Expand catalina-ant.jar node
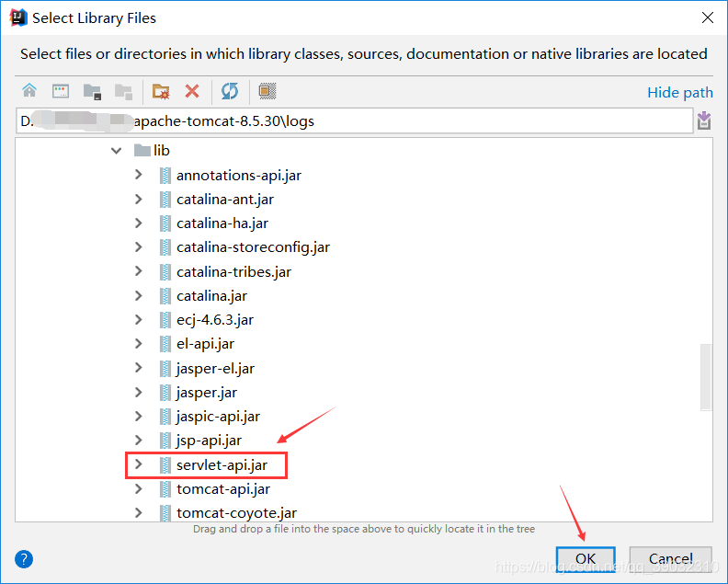 (x=139, y=200)
